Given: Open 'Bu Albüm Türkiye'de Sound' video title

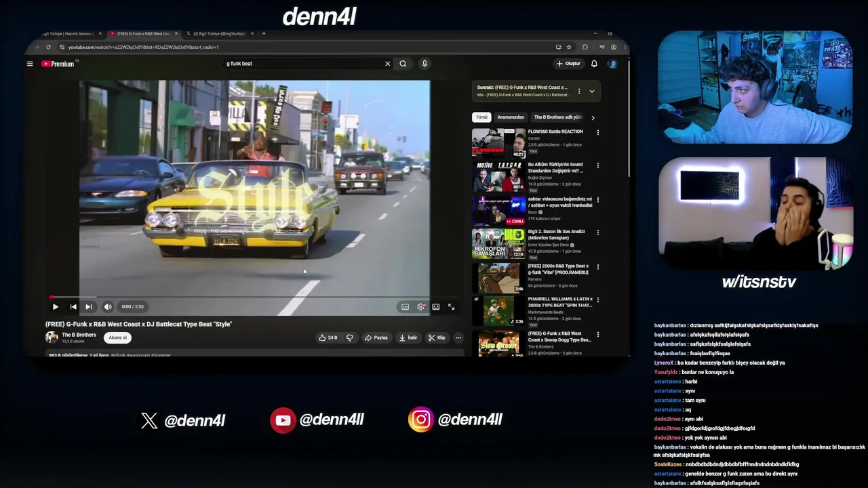Looking at the screenshot, I should click(x=555, y=167).
